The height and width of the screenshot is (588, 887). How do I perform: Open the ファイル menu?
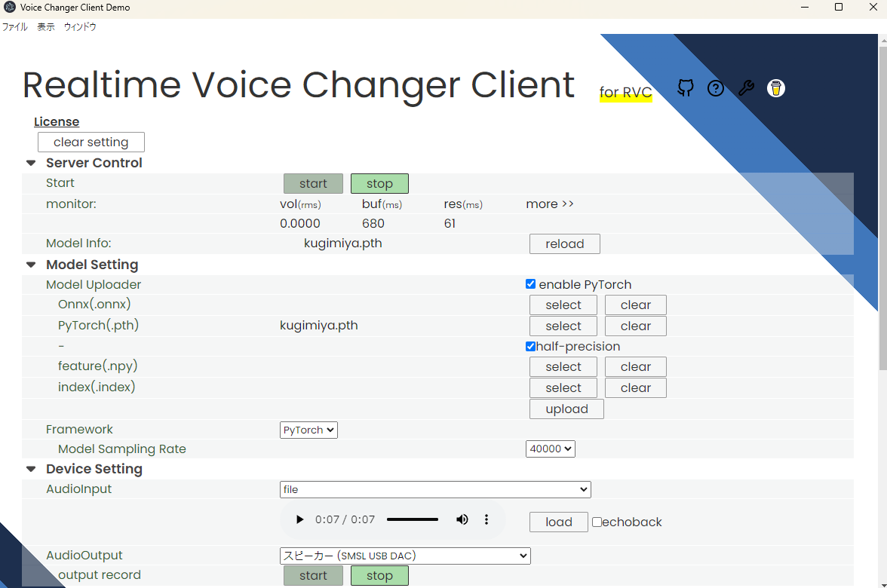pyautogui.click(x=15, y=26)
